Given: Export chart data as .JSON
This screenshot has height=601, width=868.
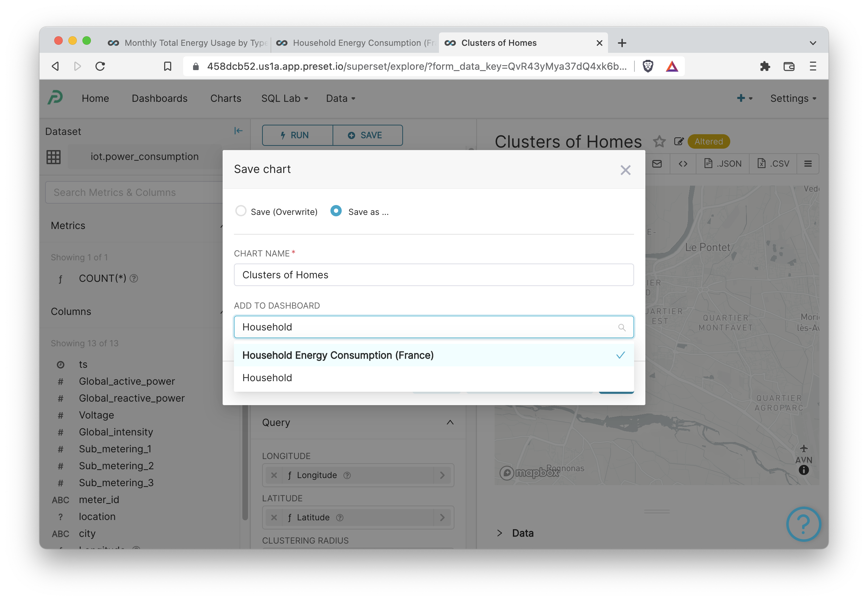Looking at the screenshot, I should [x=722, y=163].
